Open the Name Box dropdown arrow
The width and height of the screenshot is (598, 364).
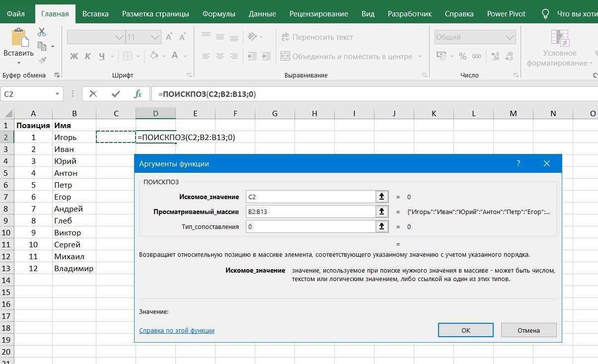tap(57, 94)
